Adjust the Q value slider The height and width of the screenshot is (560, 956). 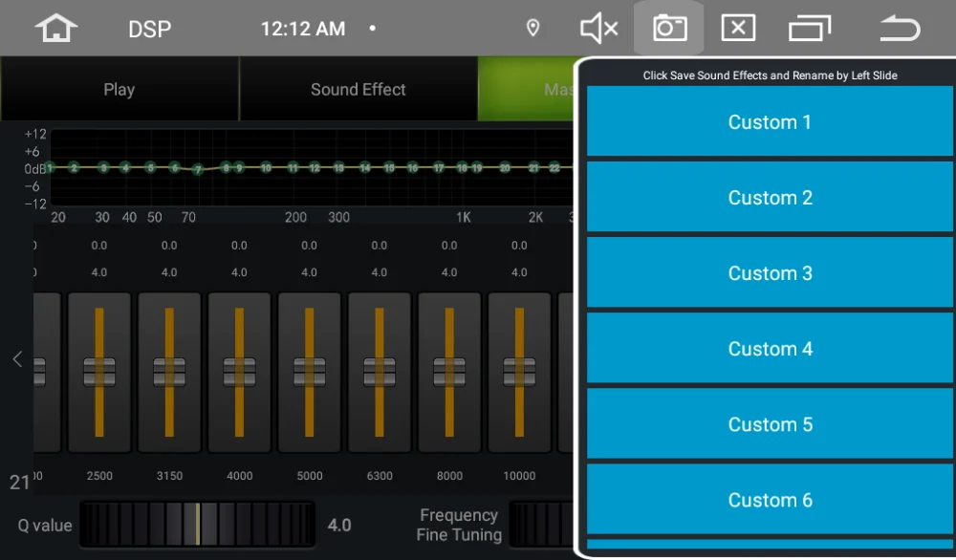coord(196,524)
